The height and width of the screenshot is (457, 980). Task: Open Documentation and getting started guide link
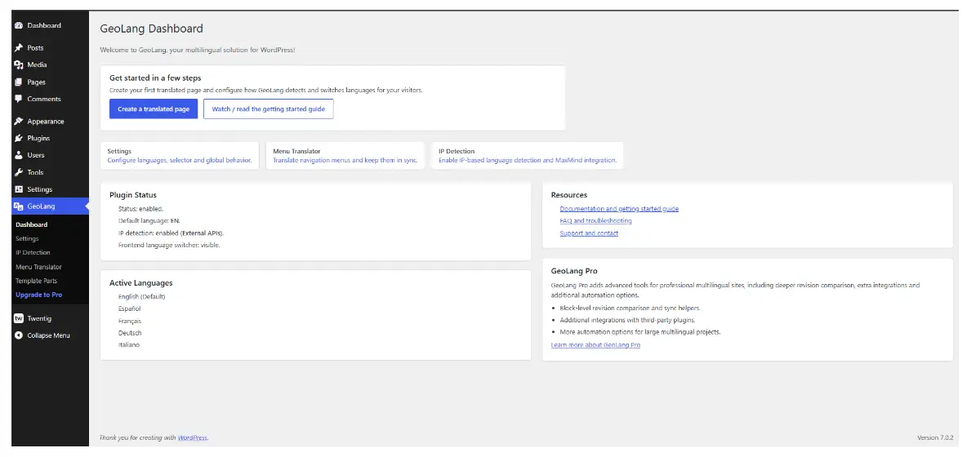[x=619, y=209]
